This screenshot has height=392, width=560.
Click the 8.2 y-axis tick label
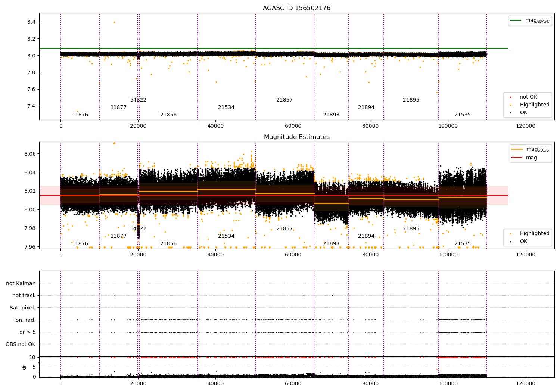(x=31, y=39)
